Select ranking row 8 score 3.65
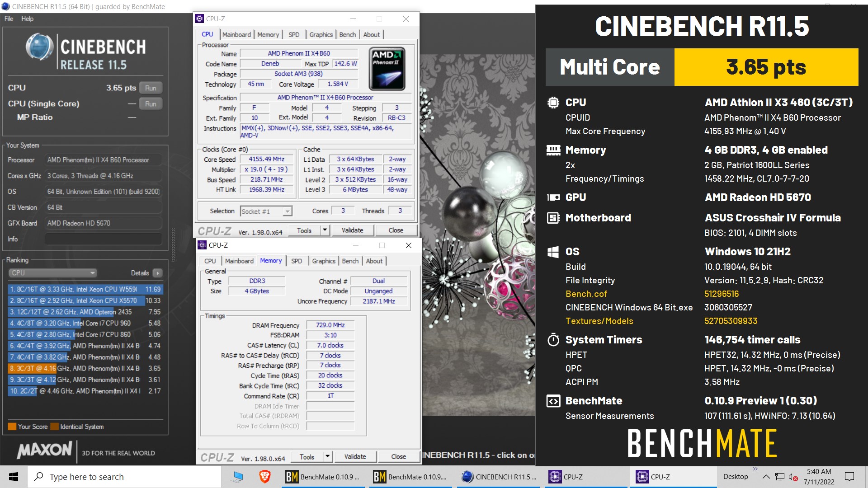 tap(85, 368)
